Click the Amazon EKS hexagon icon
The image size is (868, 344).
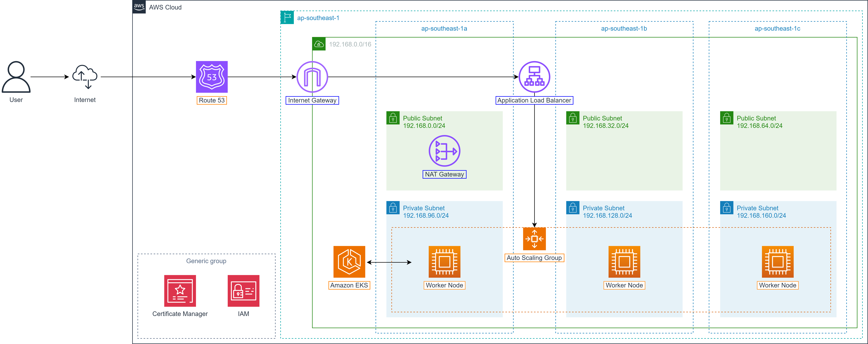[349, 262]
